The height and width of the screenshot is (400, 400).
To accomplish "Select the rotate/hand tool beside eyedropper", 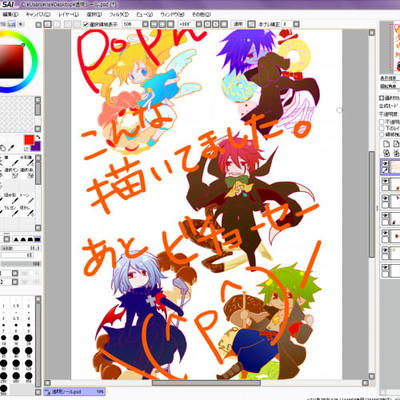I will point(3,148).
